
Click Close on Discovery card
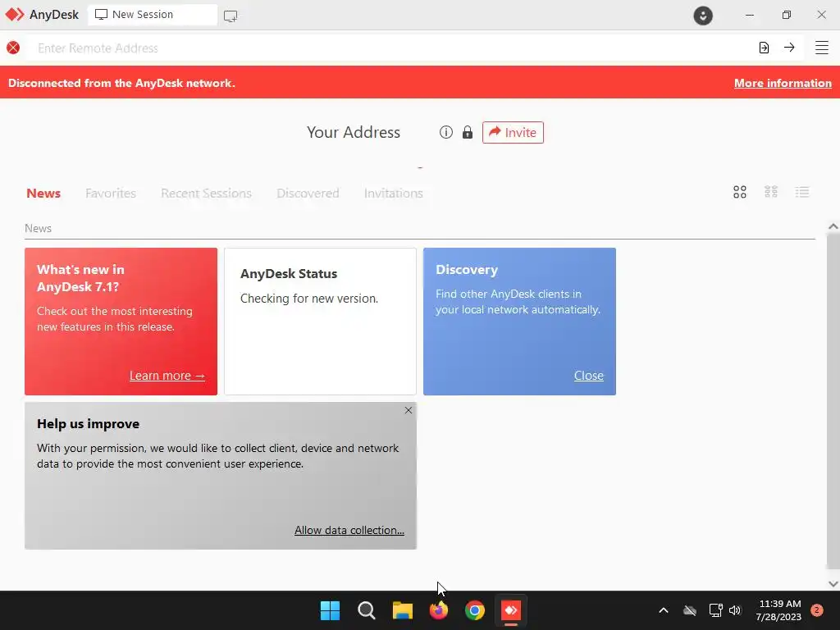[x=589, y=376]
